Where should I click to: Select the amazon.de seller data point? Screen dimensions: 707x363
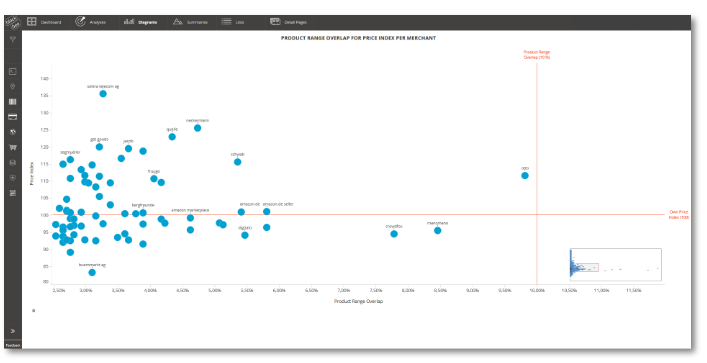(266, 211)
